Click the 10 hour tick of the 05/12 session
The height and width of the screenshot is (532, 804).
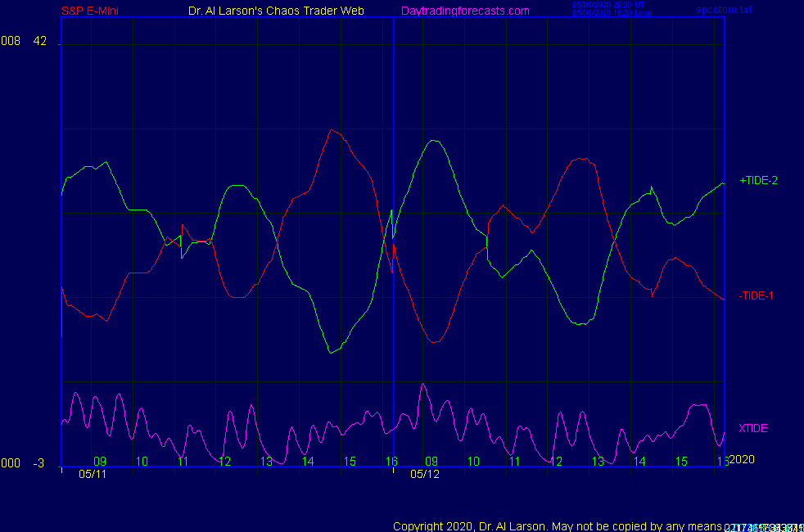473,462
